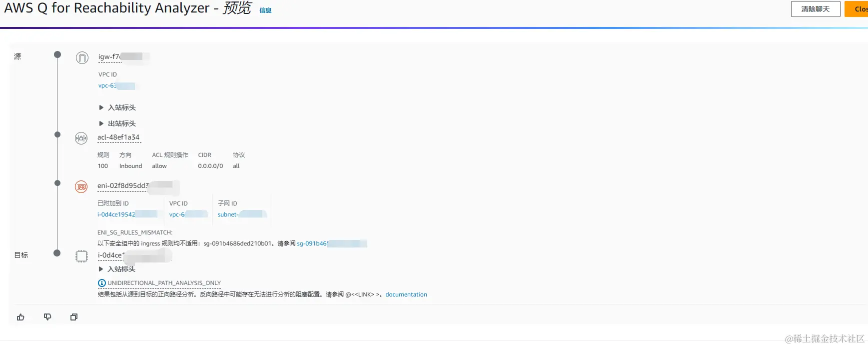Expand 入站标头 under the i-0d4ce instance
This screenshot has width=868, height=347.
coord(117,269)
